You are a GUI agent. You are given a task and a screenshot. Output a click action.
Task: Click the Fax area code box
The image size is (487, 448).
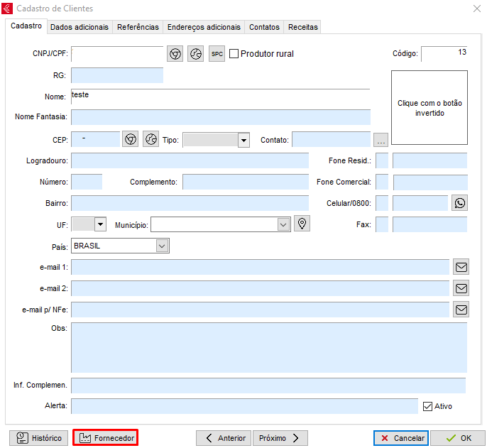(382, 224)
